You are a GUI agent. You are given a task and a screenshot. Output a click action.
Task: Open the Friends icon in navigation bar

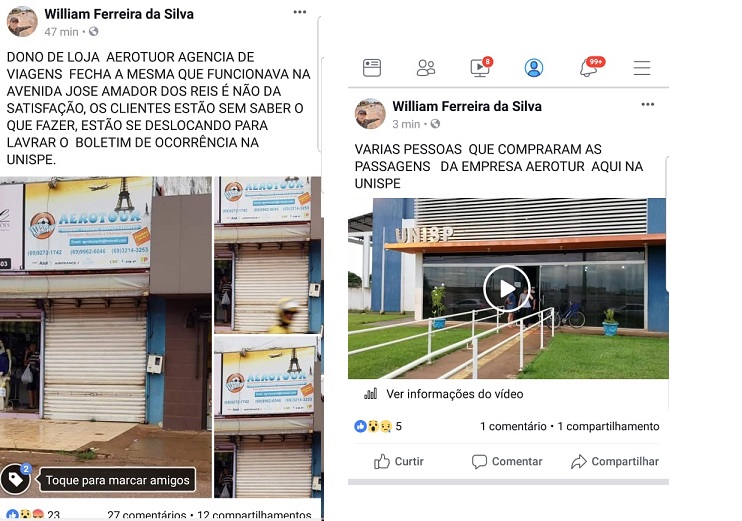425,68
